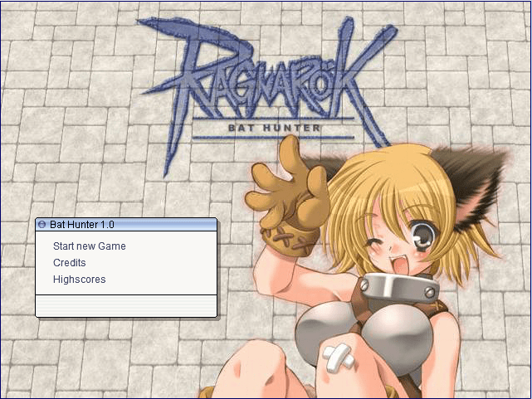View the Highscores list

[x=79, y=280]
